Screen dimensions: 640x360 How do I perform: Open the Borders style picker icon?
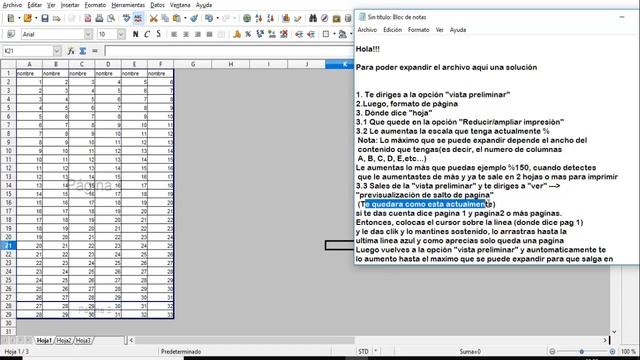click(x=326, y=34)
